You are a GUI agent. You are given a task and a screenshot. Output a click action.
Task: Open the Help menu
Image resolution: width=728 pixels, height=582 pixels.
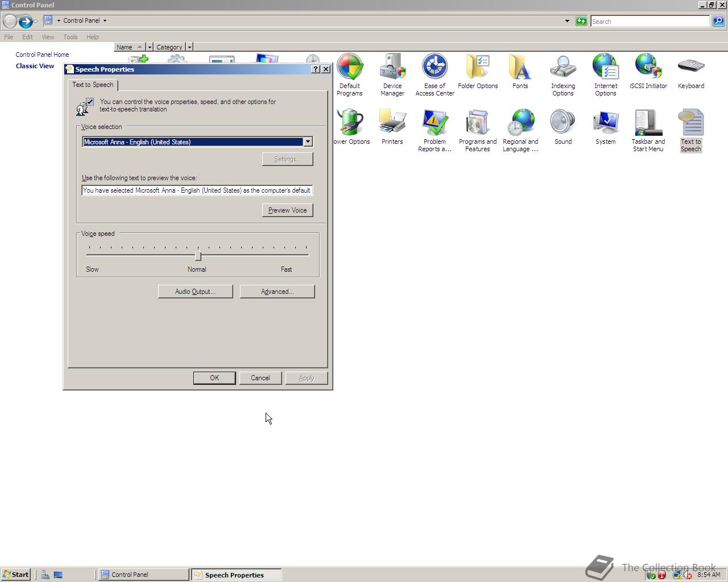point(93,37)
